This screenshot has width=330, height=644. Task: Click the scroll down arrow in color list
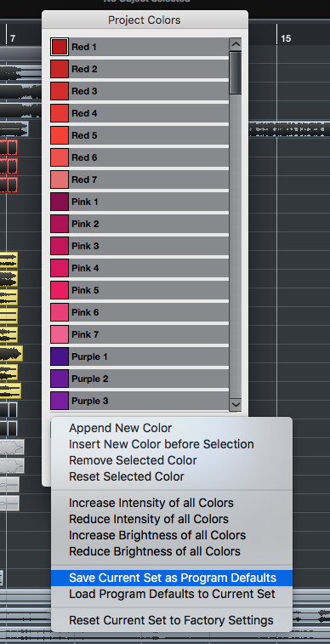236,404
